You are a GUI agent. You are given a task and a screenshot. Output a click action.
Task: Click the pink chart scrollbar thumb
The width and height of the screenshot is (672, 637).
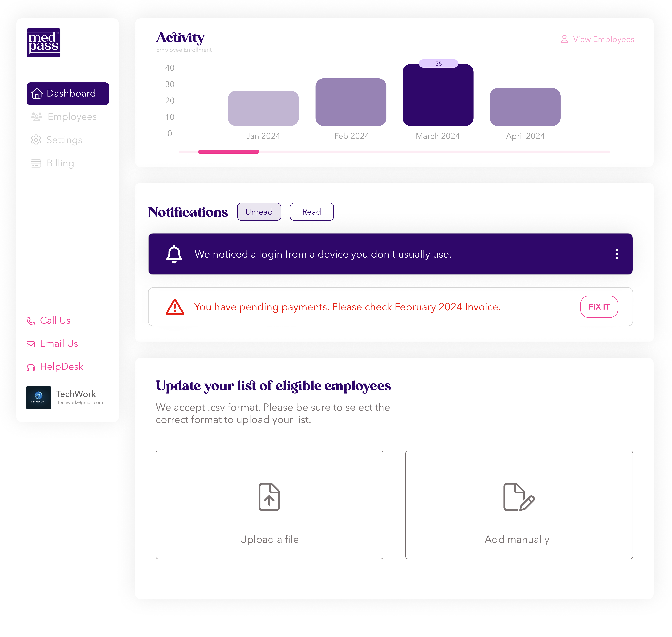229,152
